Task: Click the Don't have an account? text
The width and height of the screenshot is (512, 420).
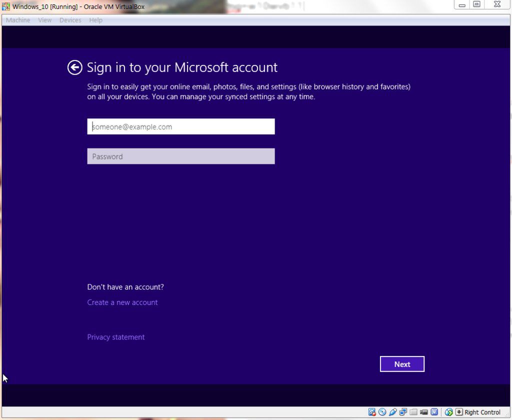Action: (125, 287)
